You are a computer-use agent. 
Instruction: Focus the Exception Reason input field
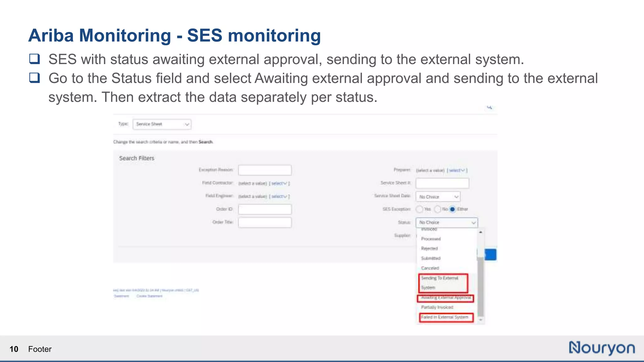click(265, 170)
